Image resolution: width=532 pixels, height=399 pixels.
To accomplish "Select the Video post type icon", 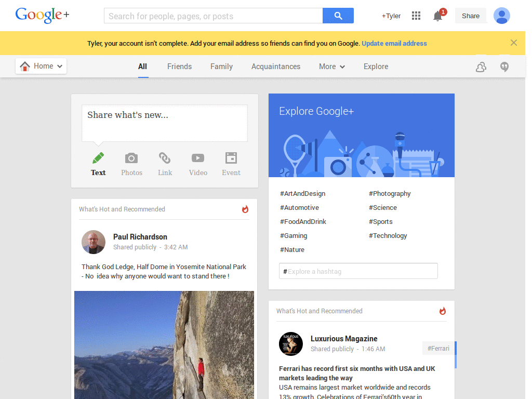I will 198,158.
